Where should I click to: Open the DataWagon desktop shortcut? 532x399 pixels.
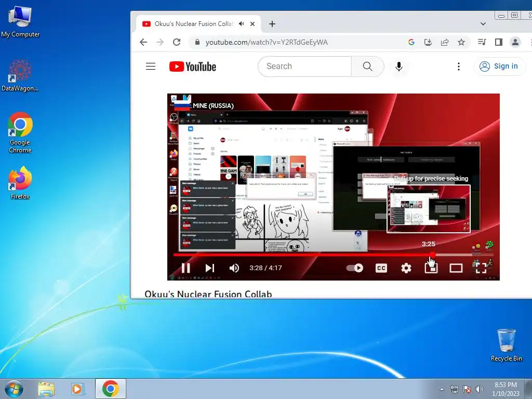click(x=20, y=75)
